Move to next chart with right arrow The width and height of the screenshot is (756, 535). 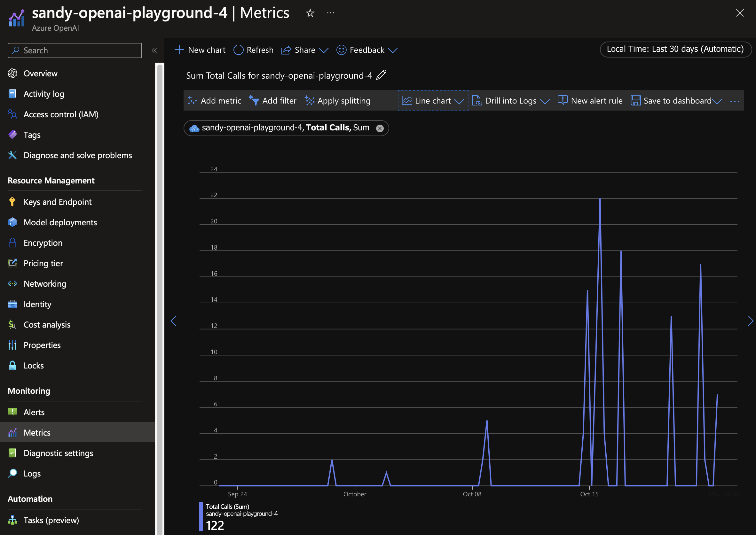pos(750,321)
